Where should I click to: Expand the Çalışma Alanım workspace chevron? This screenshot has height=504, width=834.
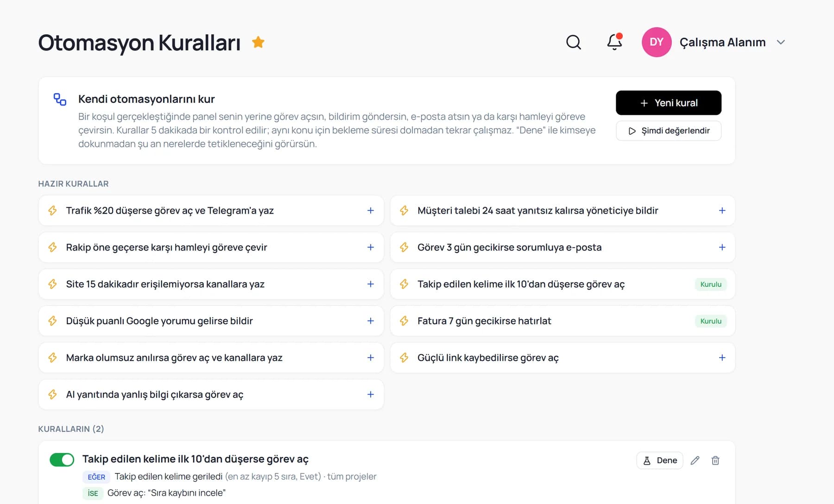(x=781, y=42)
